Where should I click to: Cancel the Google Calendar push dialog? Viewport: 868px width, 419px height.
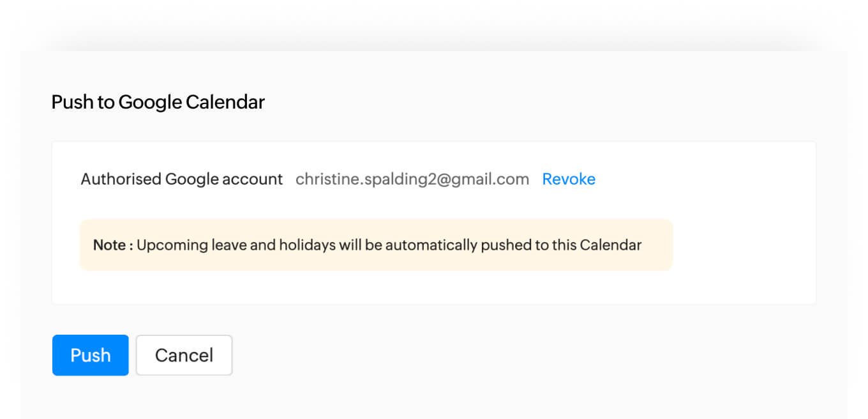[x=184, y=355]
